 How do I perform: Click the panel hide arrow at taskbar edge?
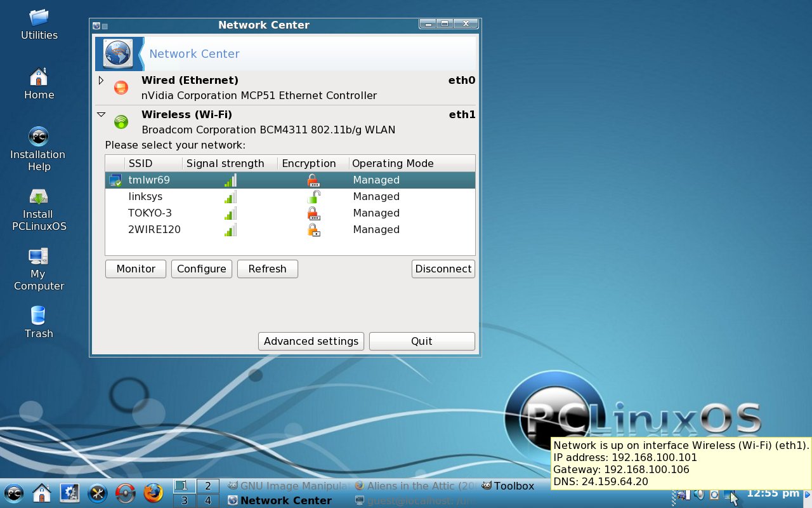coord(808,494)
